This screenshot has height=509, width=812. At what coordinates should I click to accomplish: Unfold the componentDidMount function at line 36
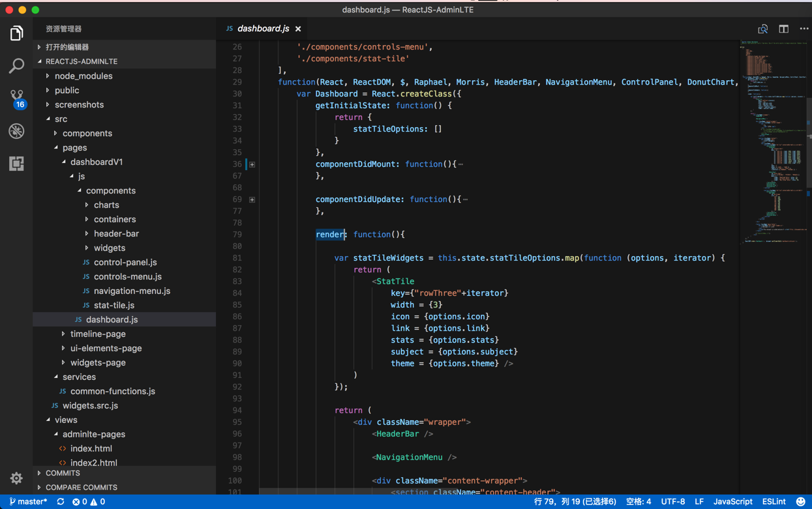[x=252, y=164]
